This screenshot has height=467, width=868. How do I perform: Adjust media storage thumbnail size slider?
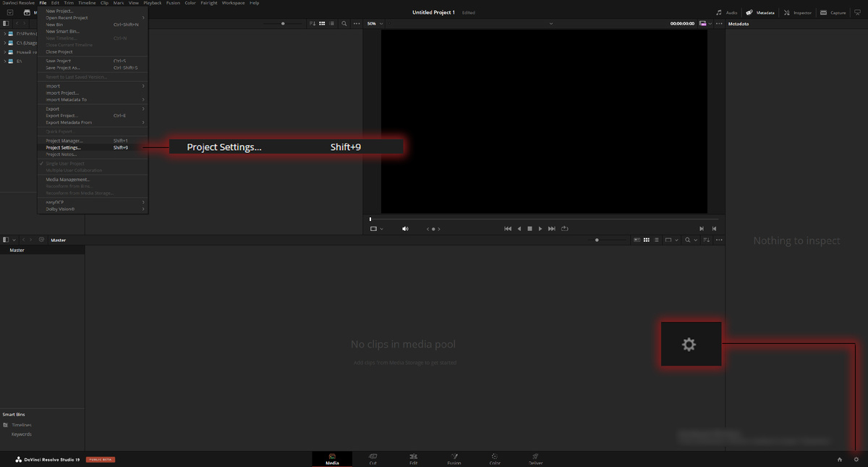click(283, 24)
